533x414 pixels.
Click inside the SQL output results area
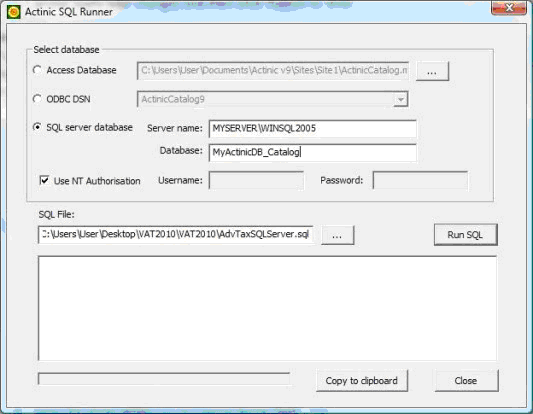(x=267, y=308)
